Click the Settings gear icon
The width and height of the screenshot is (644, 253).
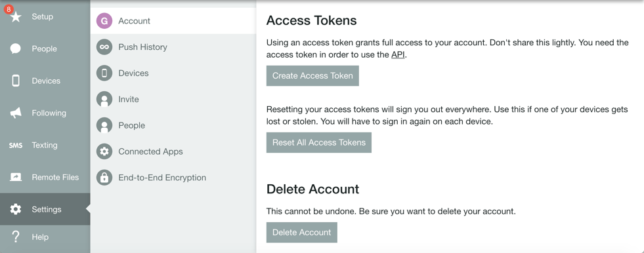16,209
